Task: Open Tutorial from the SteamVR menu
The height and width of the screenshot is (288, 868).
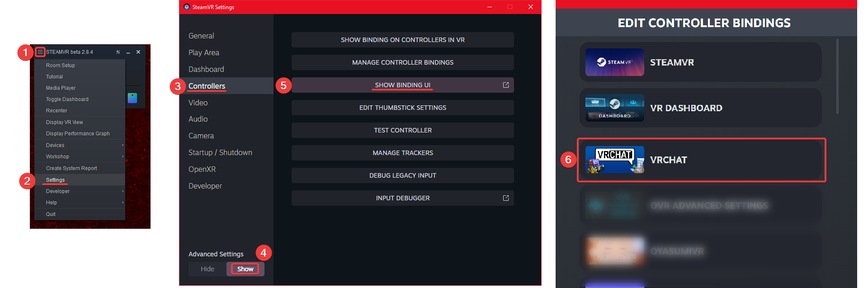Action: pyautogui.click(x=80, y=76)
